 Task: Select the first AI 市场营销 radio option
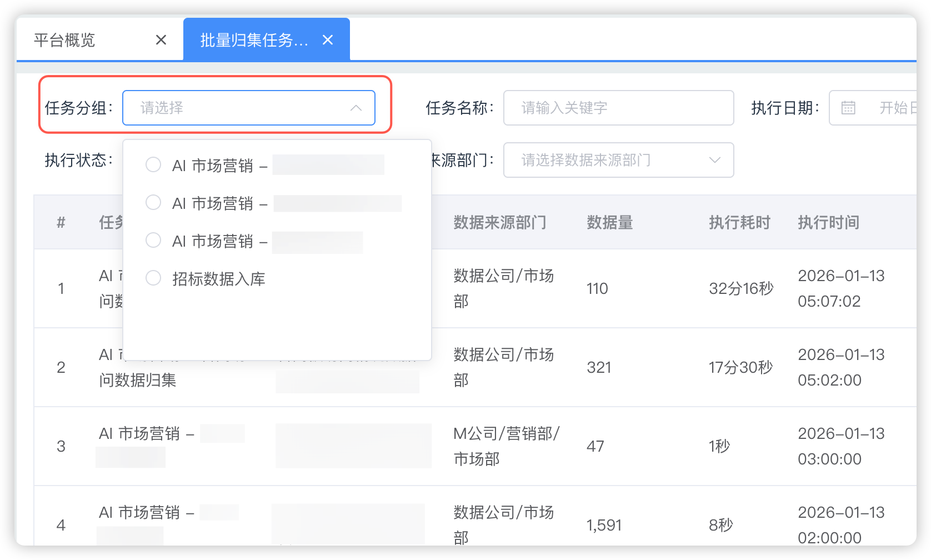click(x=153, y=165)
